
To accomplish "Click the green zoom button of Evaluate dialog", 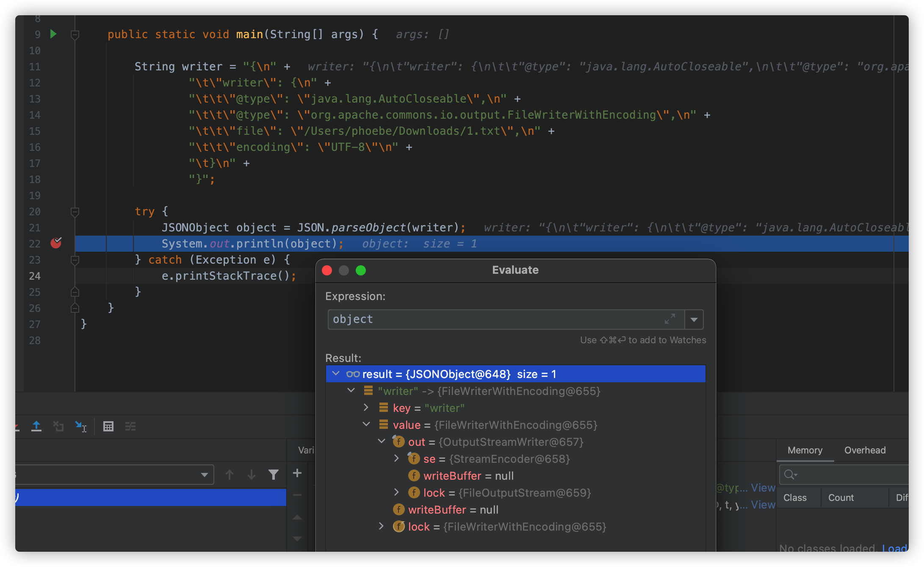I will point(361,270).
